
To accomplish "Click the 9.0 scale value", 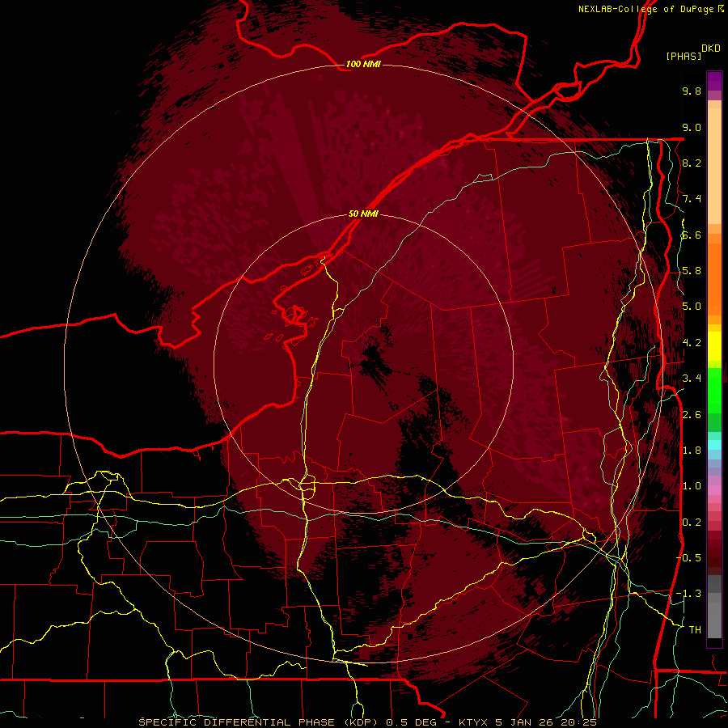I will click(692, 127).
